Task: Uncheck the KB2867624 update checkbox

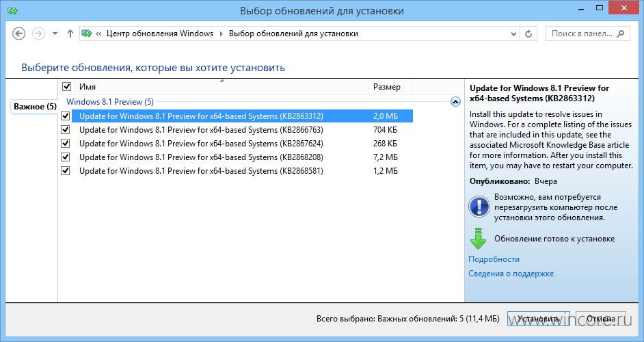Action: [x=66, y=144]
